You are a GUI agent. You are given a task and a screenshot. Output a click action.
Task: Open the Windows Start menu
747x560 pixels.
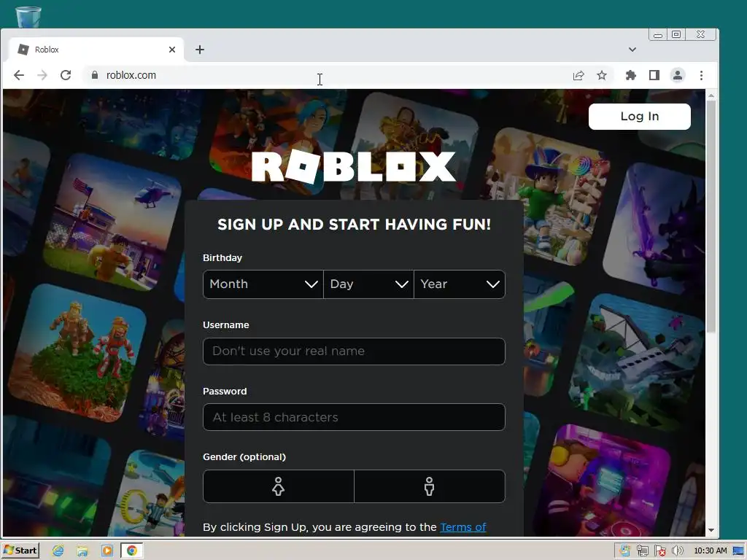point(20,551)
